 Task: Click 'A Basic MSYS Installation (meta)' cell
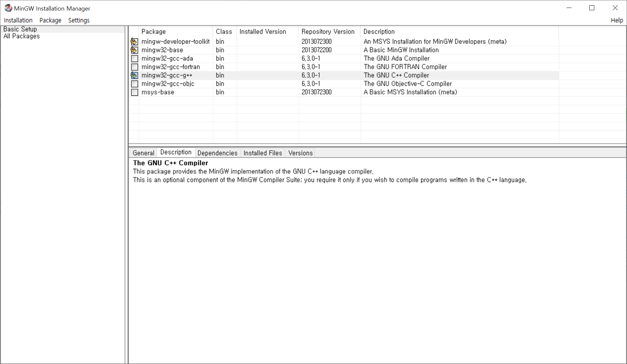(410, 92)
